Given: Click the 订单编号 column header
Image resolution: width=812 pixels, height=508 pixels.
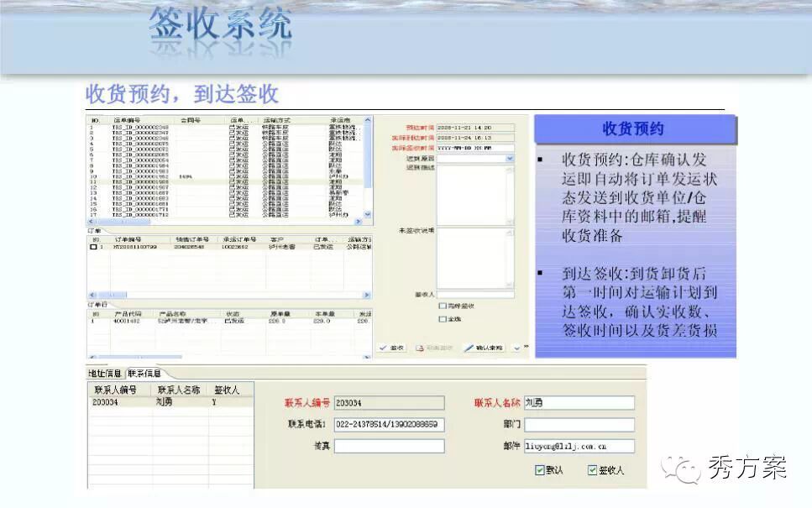Looking at the screenshot, I should click(x=128, y=240).
